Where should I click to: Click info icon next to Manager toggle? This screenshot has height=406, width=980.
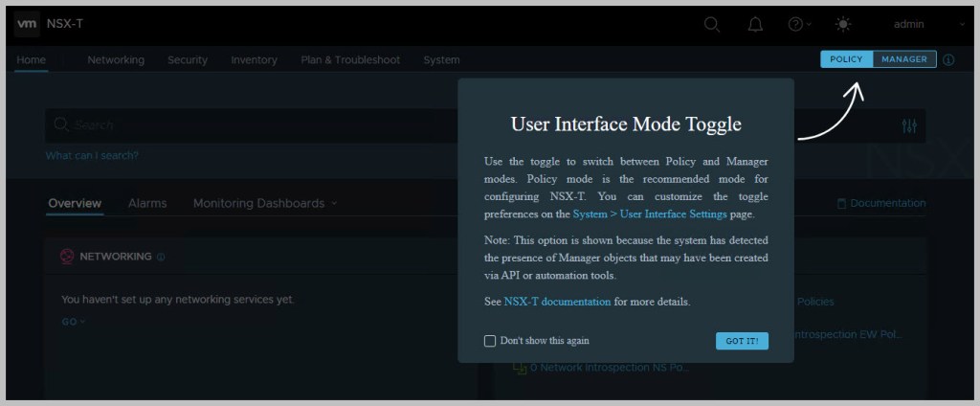click(948, 59)
